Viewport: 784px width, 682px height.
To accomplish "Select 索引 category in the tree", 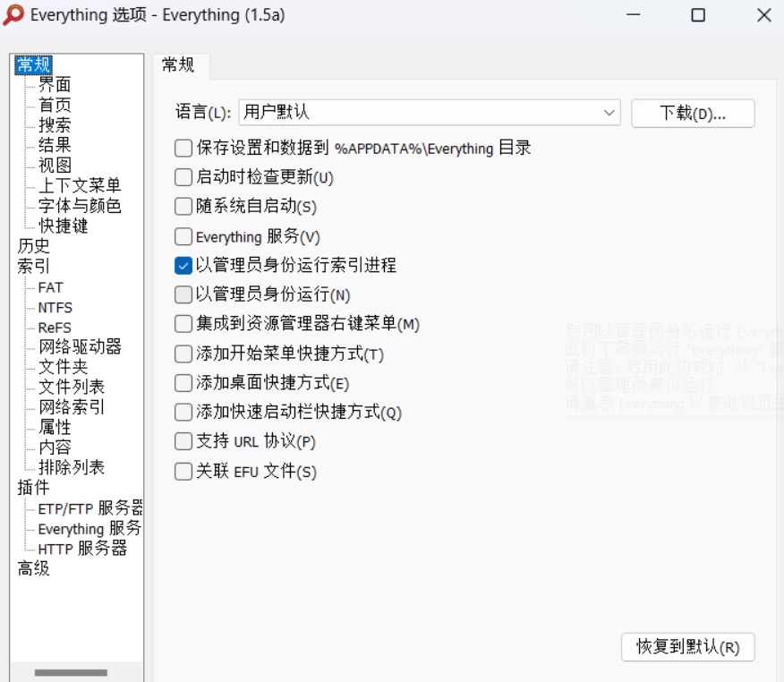I will click(33, 266).
